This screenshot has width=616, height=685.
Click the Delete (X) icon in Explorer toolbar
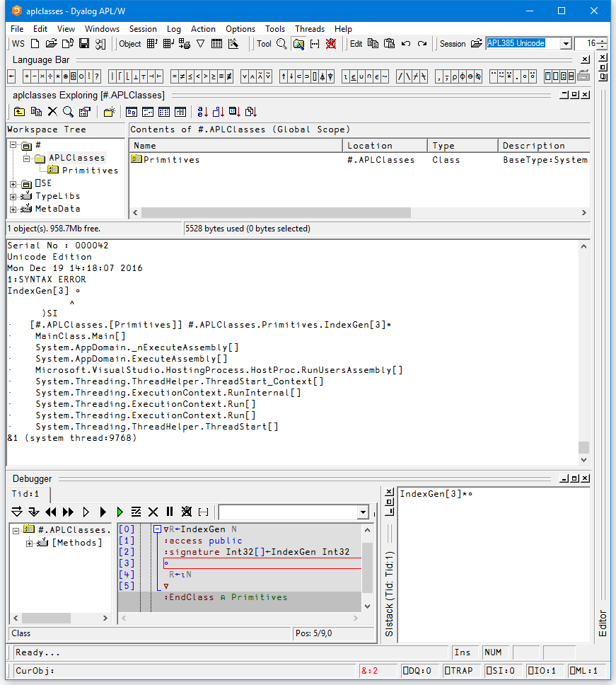pos(52,112)
